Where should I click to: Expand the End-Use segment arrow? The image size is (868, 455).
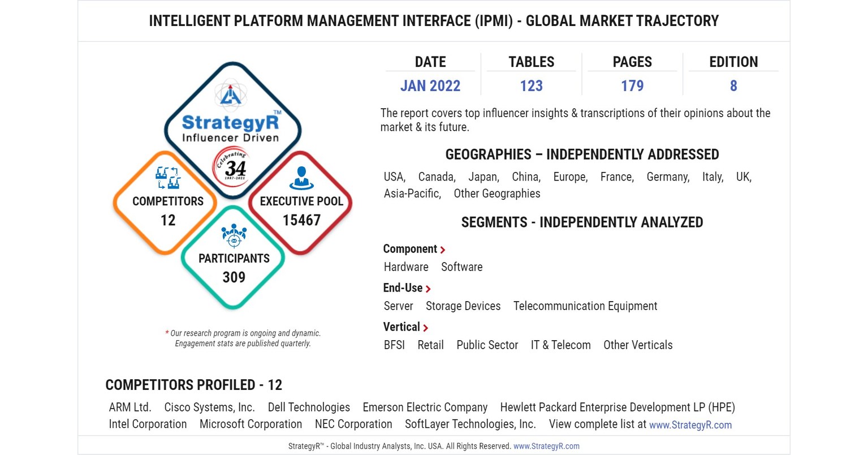click(x=428, y=289)
